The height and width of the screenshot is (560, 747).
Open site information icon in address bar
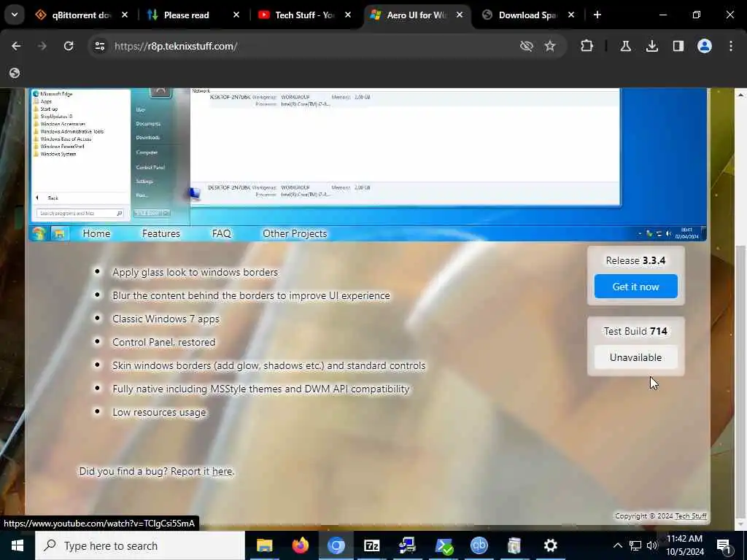click(x=99, y=46)
